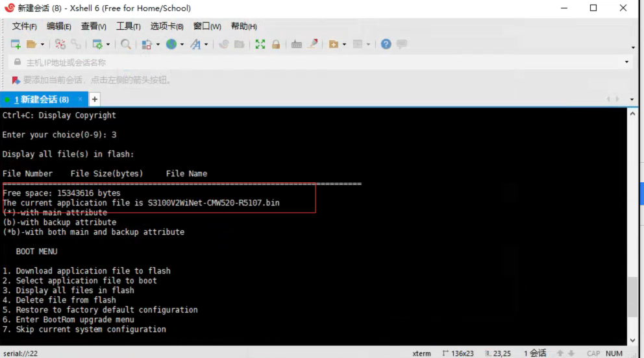Expand the toolbar options arrow
Viewport: 644px width, 358px height.
click(633, 47)
